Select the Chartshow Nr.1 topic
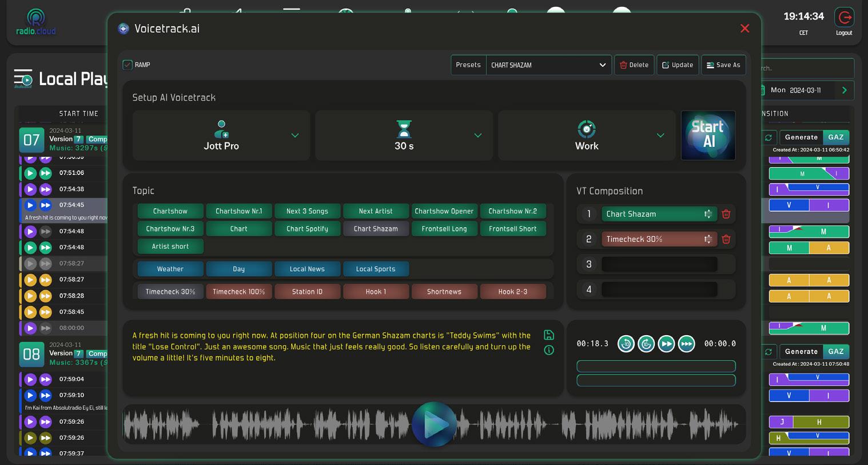 coord(238,211)
